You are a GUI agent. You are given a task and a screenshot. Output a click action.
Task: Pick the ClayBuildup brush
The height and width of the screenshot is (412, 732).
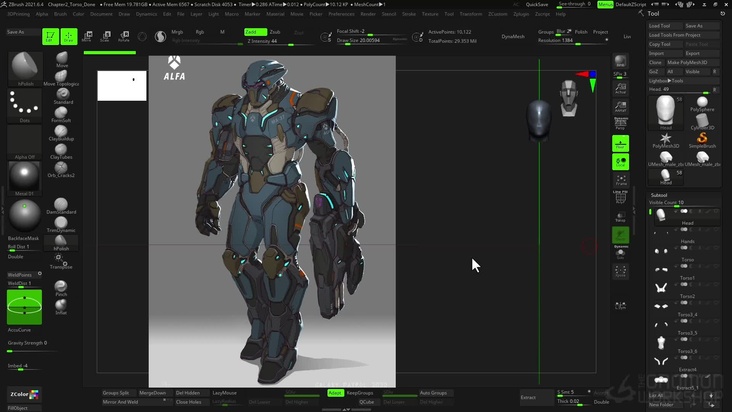click(x=62, y=130)
